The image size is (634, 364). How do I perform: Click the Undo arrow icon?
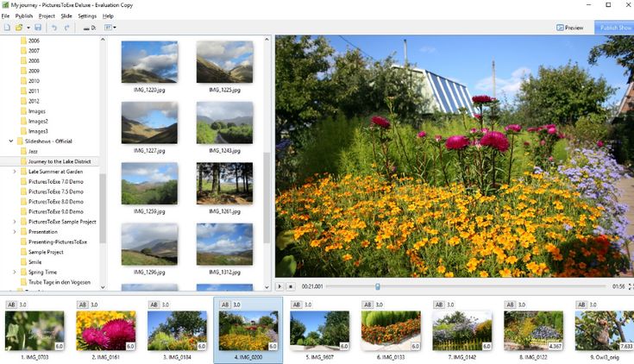(x=54, y=28)
